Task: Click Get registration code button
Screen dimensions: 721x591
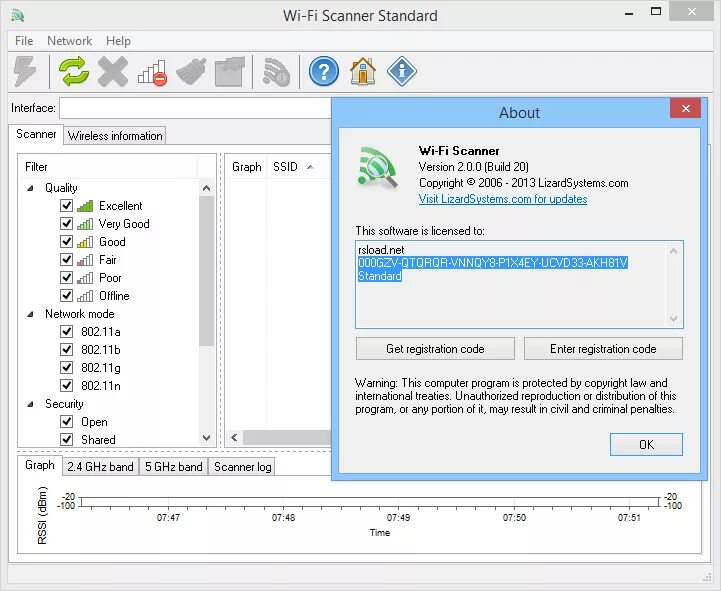Action: pos(435,349)
